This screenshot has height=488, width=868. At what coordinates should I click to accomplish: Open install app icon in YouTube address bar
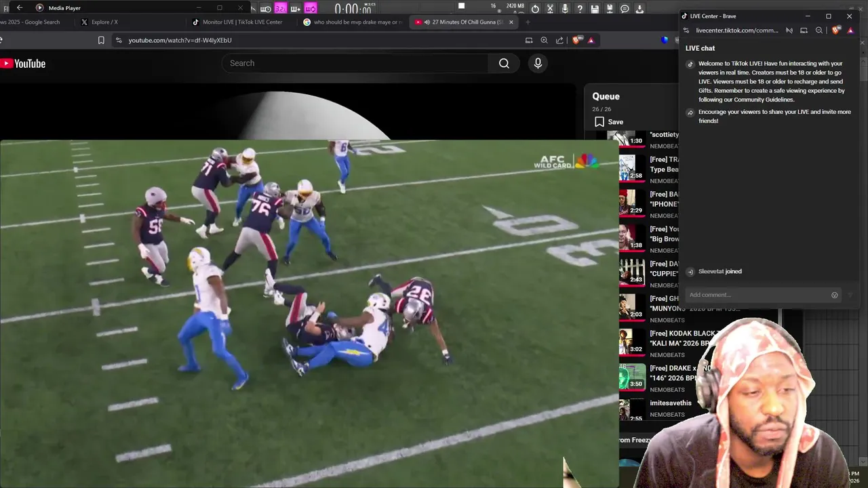(529, 40)
